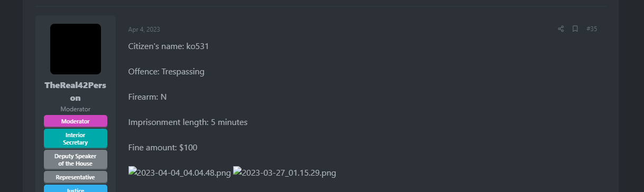The image size is (644, 192).
Task: Select the Deputy Speaker of the House badge
Action: (x=76, y=160)
